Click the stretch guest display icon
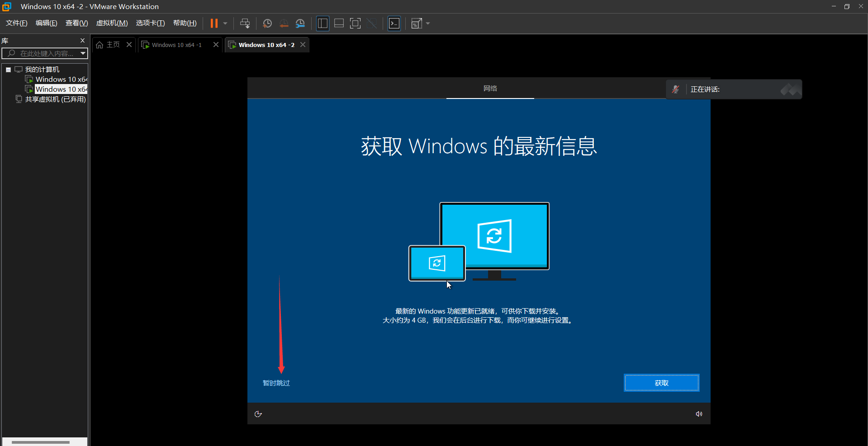The height and width of the screenshot is (446, 868). pos(417,23)
